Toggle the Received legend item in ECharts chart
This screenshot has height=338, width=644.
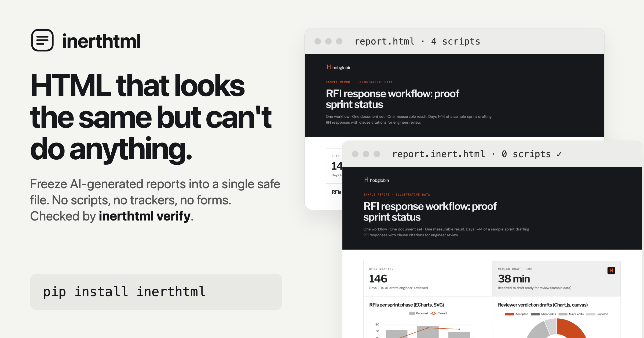click(x=418, y=313)
